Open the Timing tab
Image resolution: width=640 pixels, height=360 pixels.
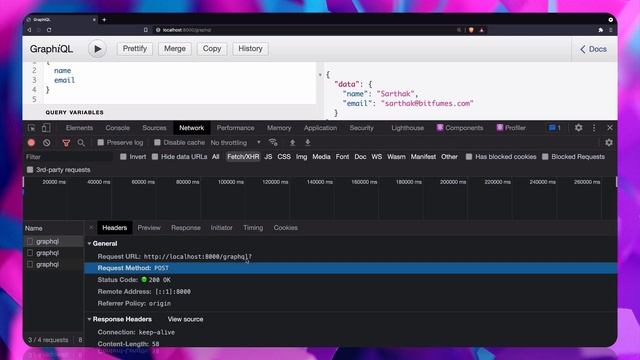(x=253, y=228)
